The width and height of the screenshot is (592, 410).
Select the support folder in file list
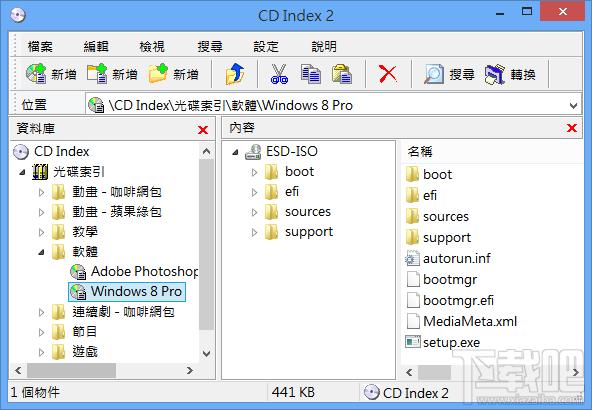coord(447,238)
